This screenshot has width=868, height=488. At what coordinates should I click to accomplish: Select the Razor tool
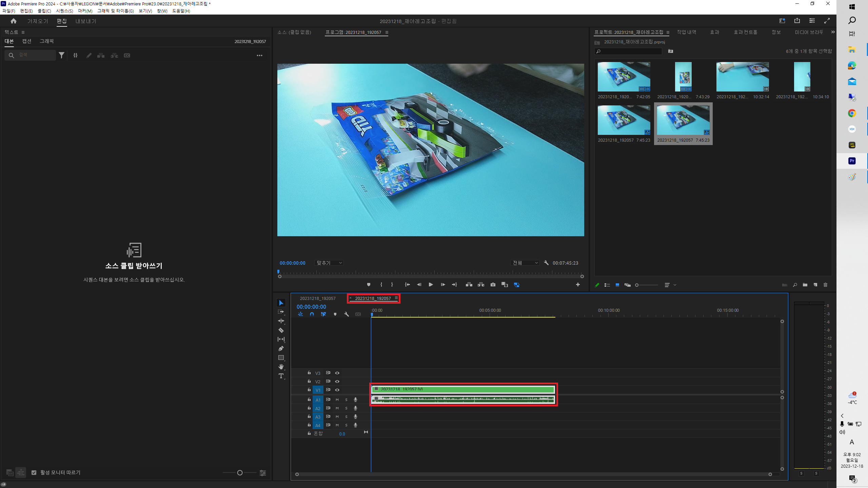(281, 330)
